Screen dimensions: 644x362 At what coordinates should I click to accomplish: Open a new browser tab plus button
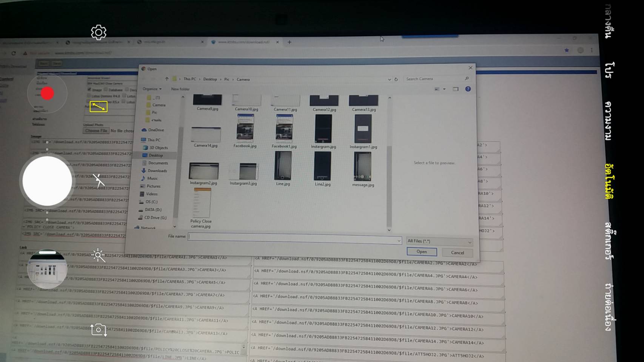290,42
